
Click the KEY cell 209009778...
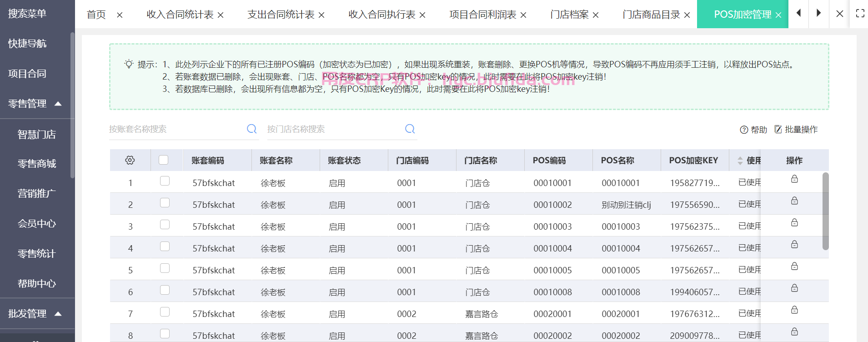point(695,336)
